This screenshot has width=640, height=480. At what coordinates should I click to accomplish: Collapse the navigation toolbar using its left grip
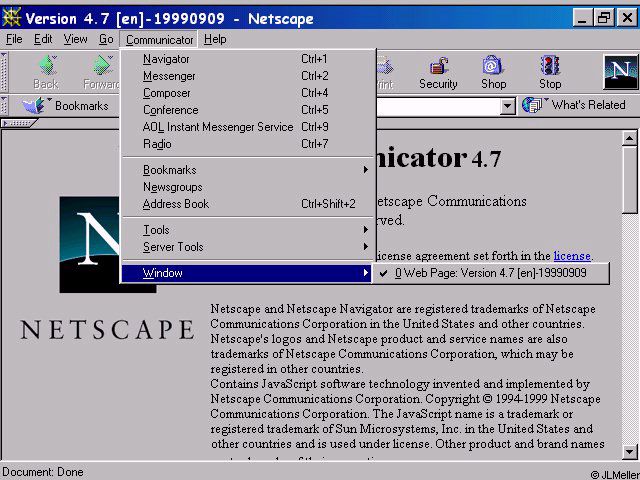[x=4, y=72]
